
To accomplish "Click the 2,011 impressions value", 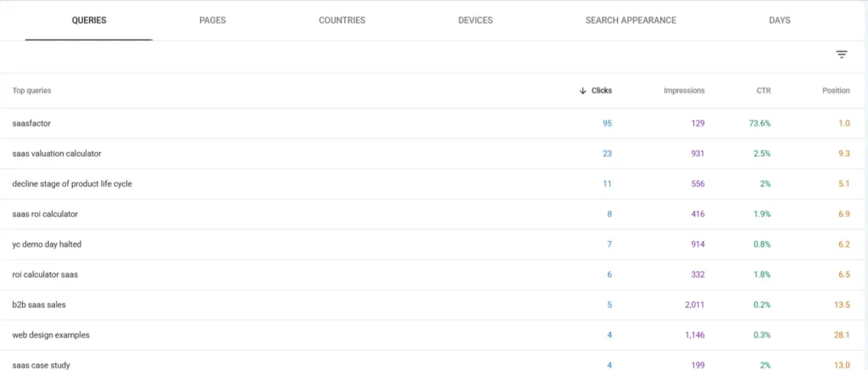I will click(695, 305).
